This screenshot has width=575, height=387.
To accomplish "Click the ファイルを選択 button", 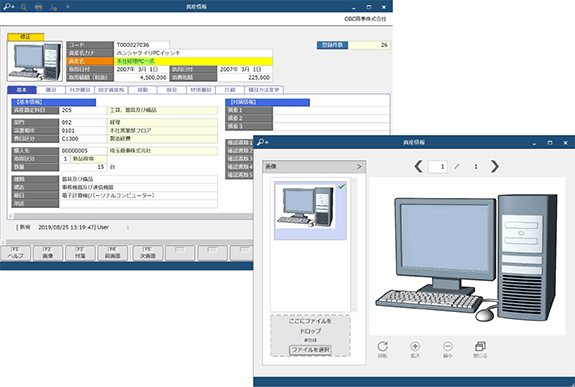I will [x=310, y=350].
